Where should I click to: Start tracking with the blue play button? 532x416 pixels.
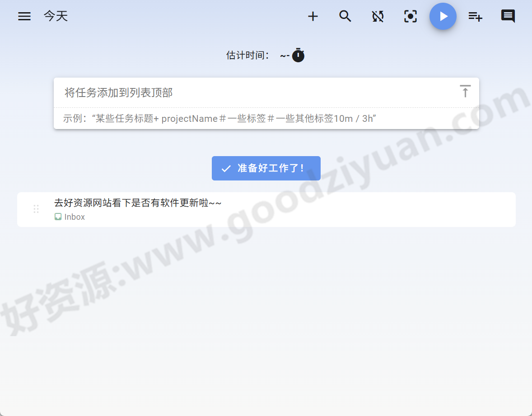(x=443, y=16)
